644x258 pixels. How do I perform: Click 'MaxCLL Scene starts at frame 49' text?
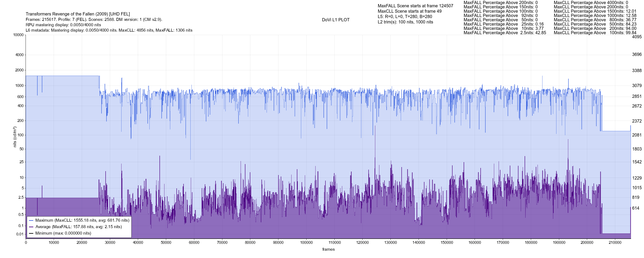(x=410, y=11)
